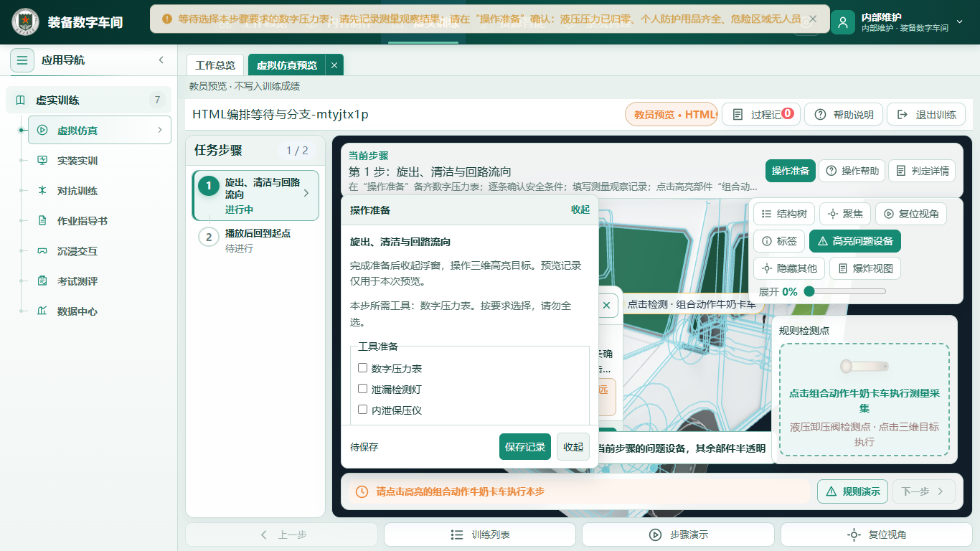Click the 展开 explode slider handle
This screenshot has width=980, height=551.
coord(809,291)
